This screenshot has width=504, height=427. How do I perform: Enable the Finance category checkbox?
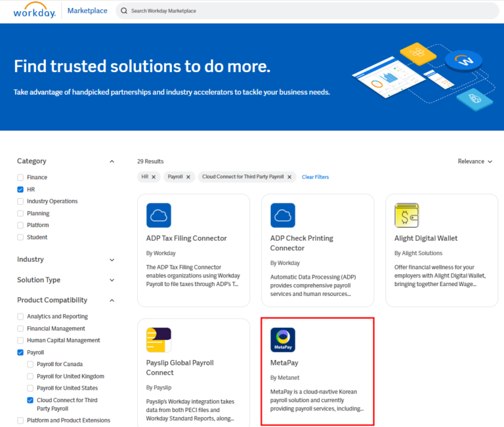[20, 178]
